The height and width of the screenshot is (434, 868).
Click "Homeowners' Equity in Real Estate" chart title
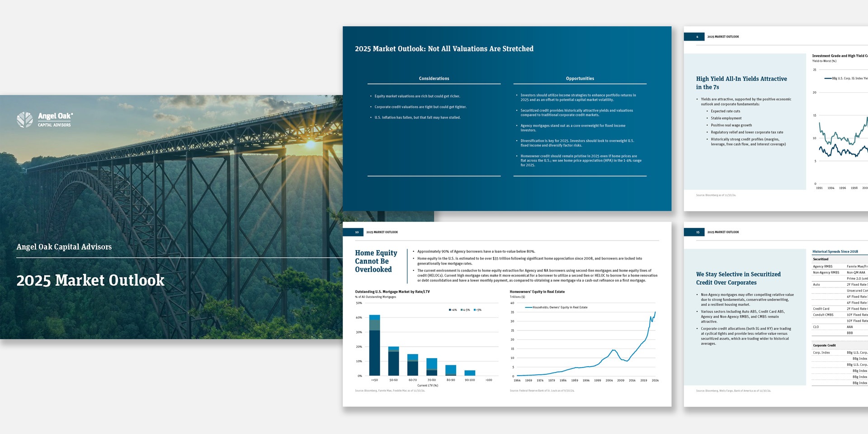[537, 292]
